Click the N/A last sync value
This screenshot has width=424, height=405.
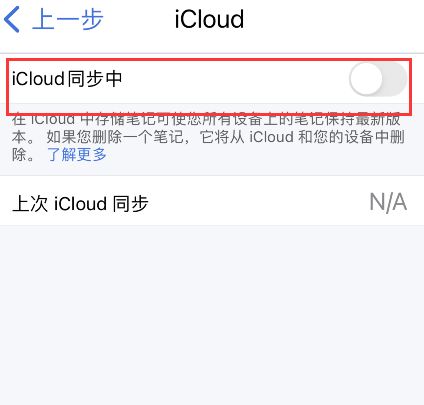pos(388,202)
